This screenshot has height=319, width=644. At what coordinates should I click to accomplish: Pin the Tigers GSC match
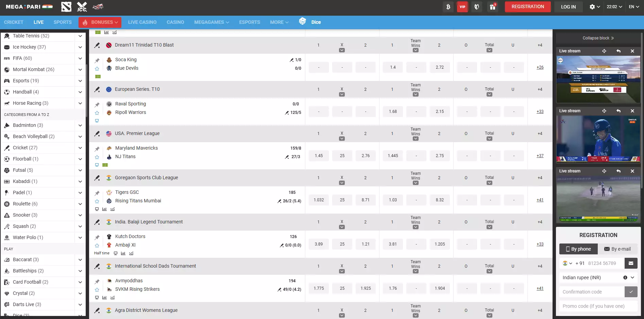[x=97, y=193]
